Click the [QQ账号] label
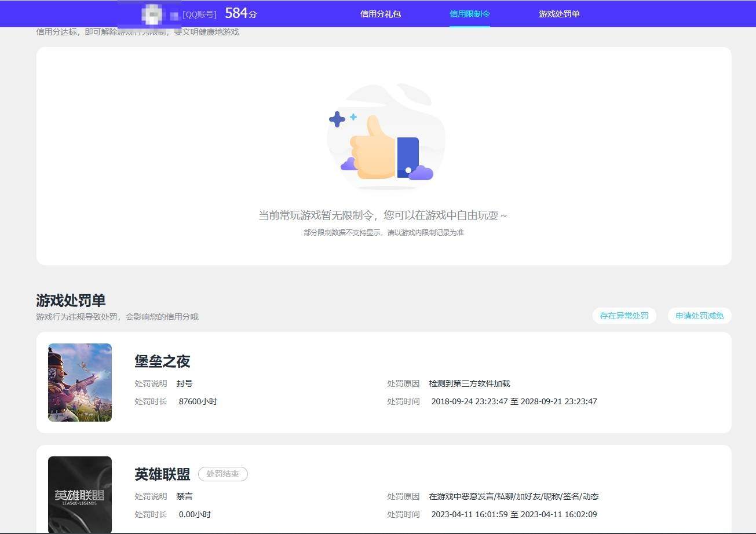The image size is (756, 534). tap(199, 14)
